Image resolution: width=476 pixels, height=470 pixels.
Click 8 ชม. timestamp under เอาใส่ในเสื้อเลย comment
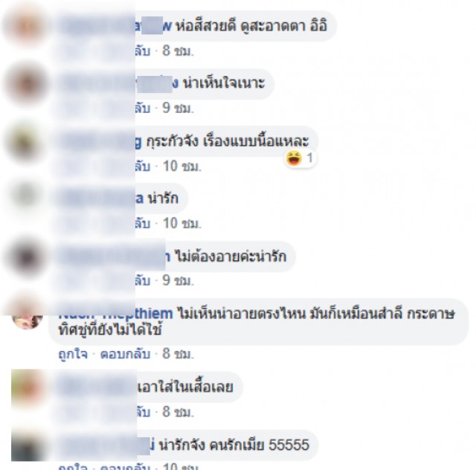click(x=178, y=412)
